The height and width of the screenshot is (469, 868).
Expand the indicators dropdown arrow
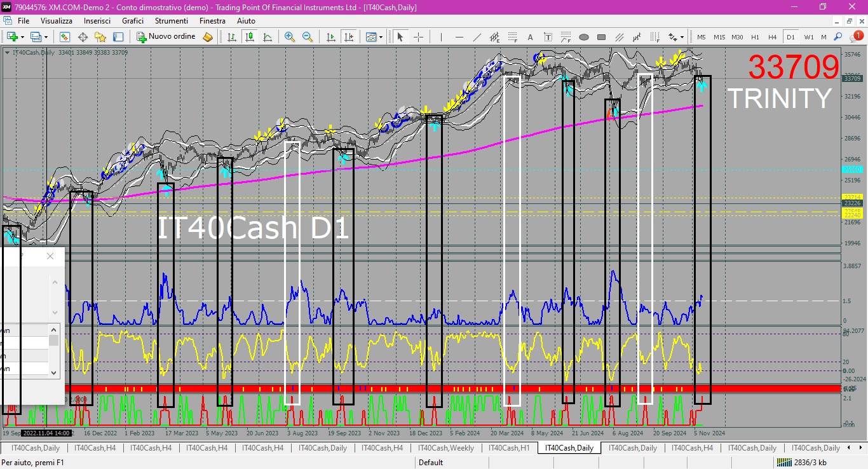click(381, 37)
